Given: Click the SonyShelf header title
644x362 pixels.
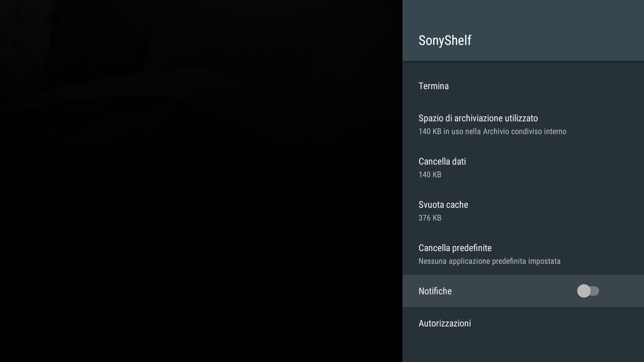Looking at the screenshot, I should point(445,40).
